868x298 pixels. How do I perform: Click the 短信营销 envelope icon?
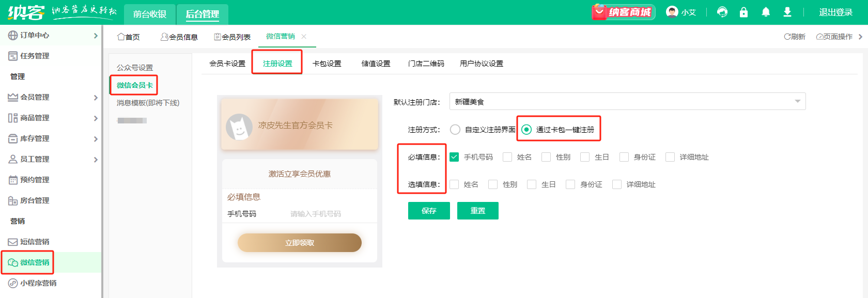(x=13, y=242)
